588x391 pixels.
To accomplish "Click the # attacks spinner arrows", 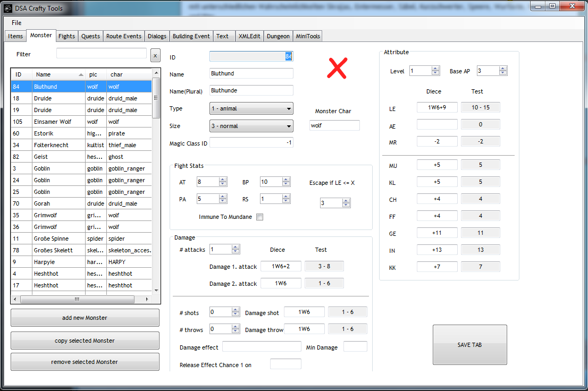I will coord(236,249).
